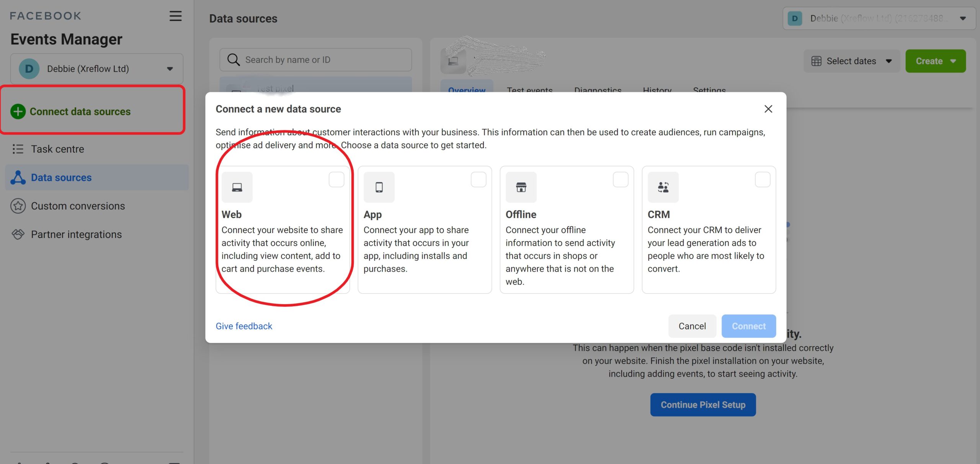Image resolution: width=980 pixels, height=464 pixels.
Task: Tick the Offline data source checkbox
Action: tap(621, 180)
